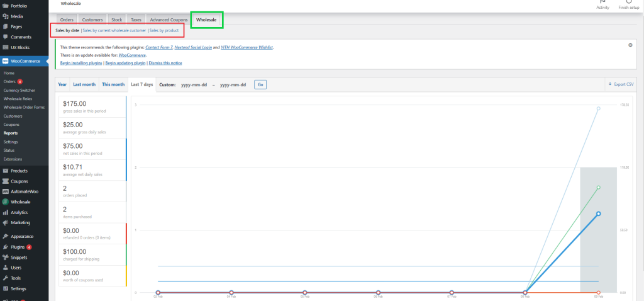Open Plugins from the sidebar

coord(6,247)
